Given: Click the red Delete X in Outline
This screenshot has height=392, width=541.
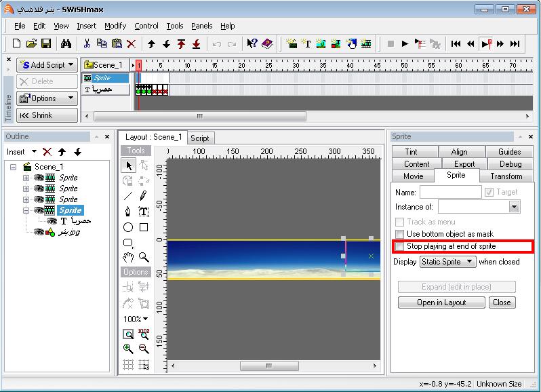Looking at the screenshot, I should click(x=47, y=152).
